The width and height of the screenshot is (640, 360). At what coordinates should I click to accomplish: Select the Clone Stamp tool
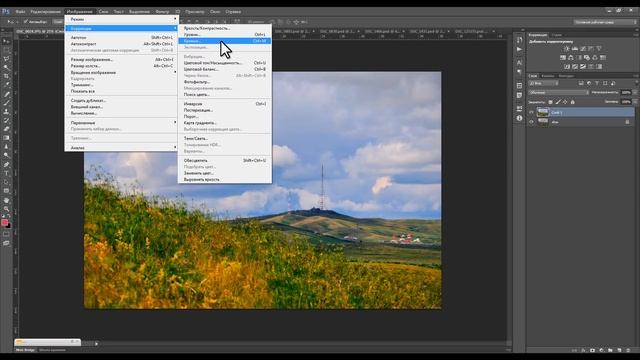[6, 111]
